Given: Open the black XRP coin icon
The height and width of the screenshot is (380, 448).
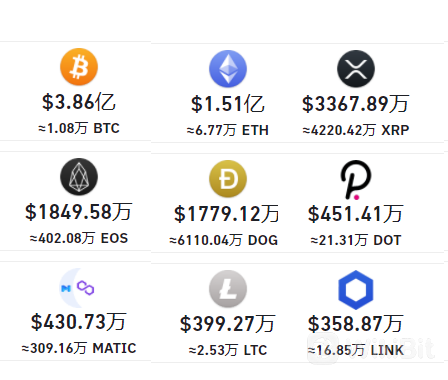Looking at the screenshot, I should click(x=356, y=69).
